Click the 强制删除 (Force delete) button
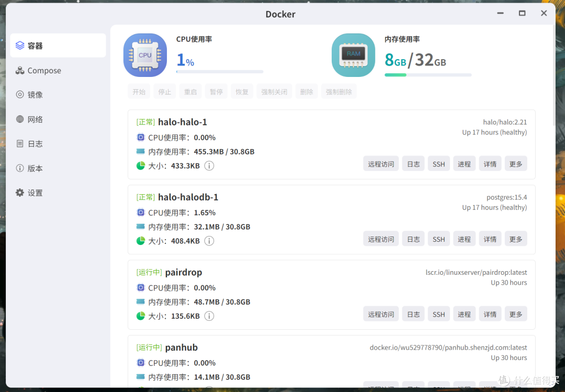This screenshot has width=565, height=392. click(338, 92)
